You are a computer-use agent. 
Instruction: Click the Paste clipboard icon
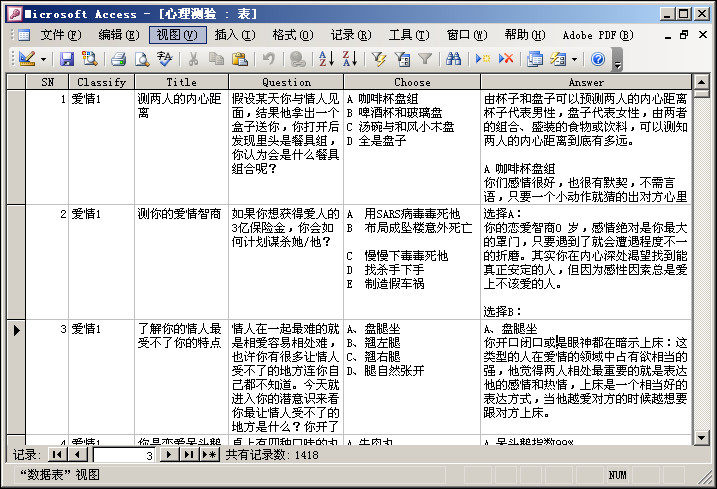pos(240,59)
